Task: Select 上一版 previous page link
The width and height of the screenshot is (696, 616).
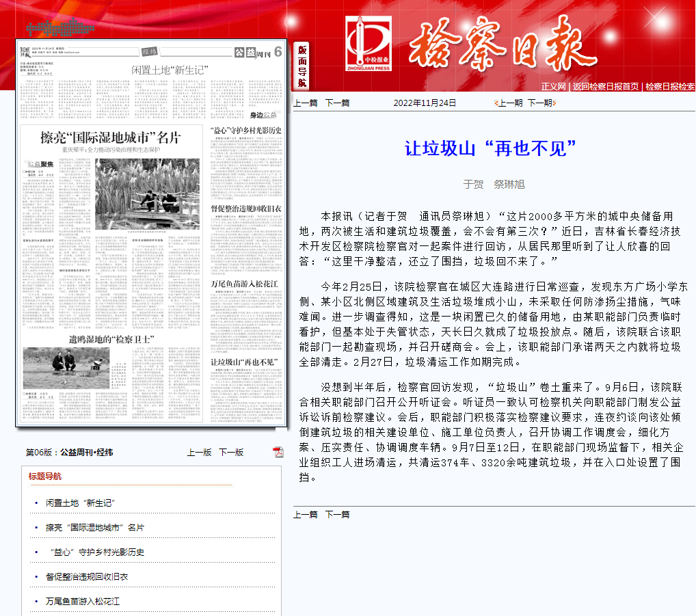Action: click(x=199, y=453)
